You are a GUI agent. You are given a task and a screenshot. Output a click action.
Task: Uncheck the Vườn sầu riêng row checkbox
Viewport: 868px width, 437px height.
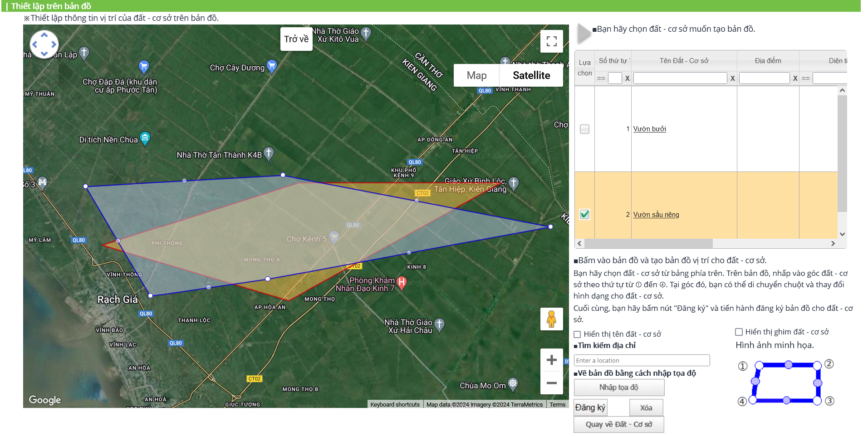point(585,214)
